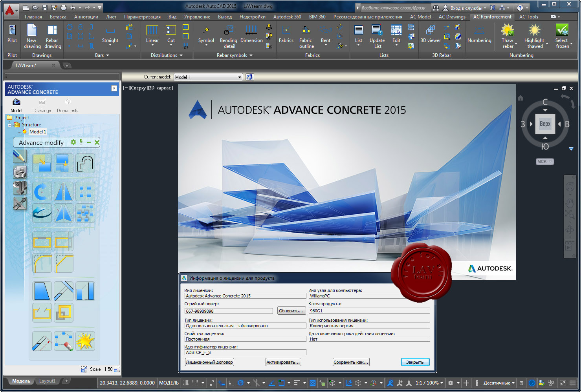Switch to the AC Tools ribbon tab

tap(529, 17)
